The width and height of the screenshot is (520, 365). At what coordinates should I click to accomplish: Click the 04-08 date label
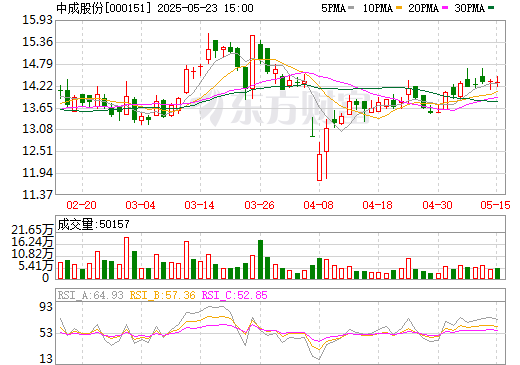pyautogui.click(x=318, y=205)
